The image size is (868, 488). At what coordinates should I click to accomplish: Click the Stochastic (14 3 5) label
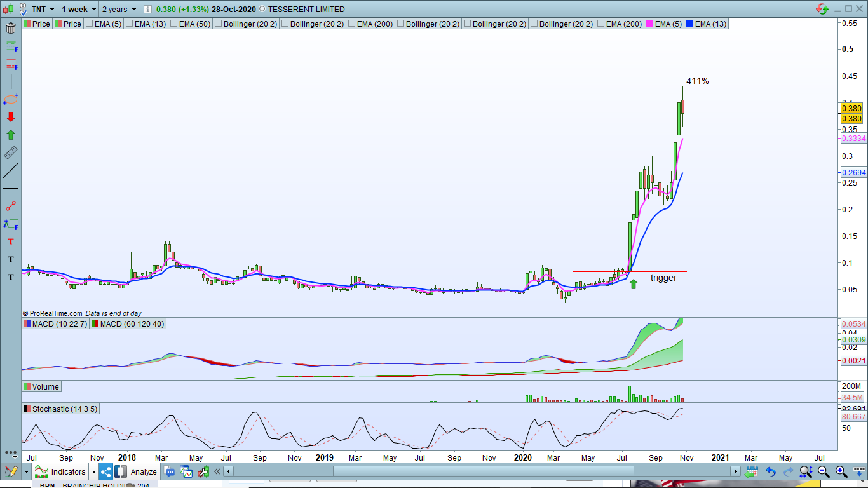pos(61,409)
